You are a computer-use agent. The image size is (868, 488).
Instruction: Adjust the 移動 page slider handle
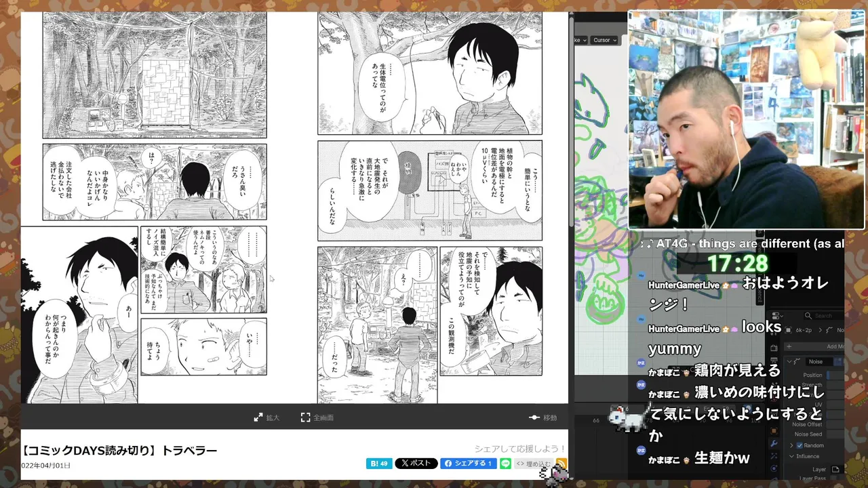click(534, 418)
